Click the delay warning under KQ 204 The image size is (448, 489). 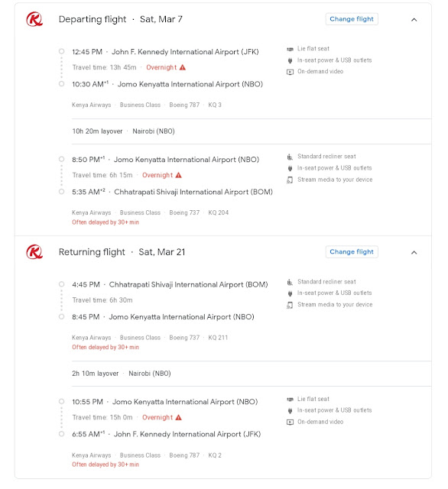(x=106, y=222)
